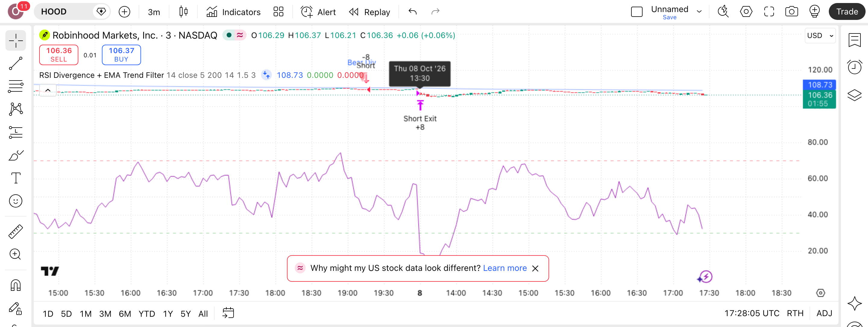Open the emoji icons tool
Viewport: 868px width, 327px height.
coord(16,201)
